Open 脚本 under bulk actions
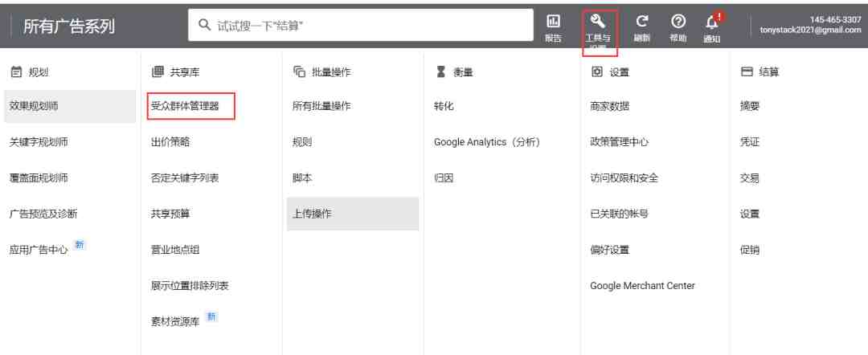Screen dimensions: 868x355 (x=302, y=178)
